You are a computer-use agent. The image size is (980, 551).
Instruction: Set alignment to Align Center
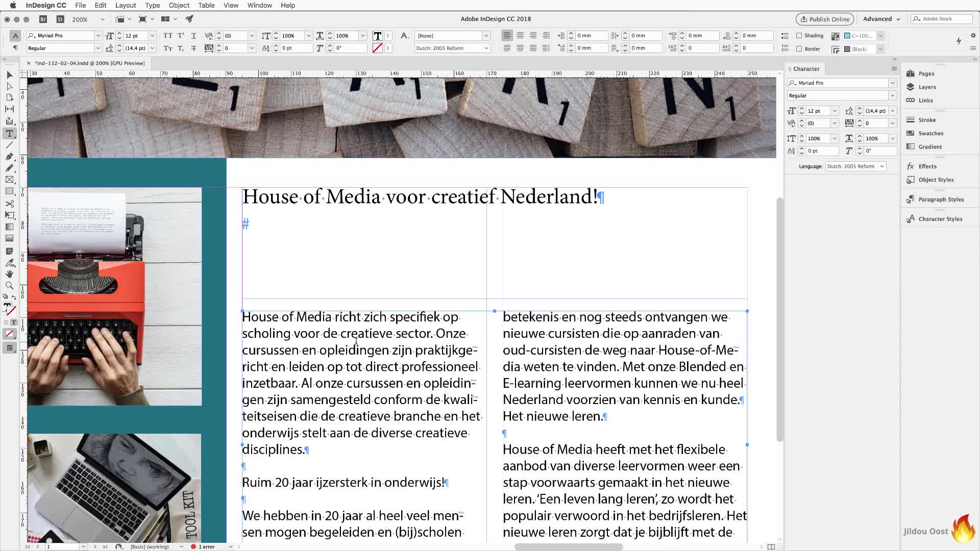(520, 35)
